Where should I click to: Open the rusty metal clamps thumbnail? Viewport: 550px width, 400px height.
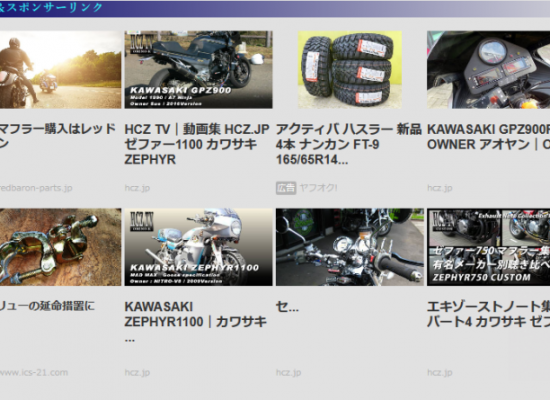pos(60,247)
